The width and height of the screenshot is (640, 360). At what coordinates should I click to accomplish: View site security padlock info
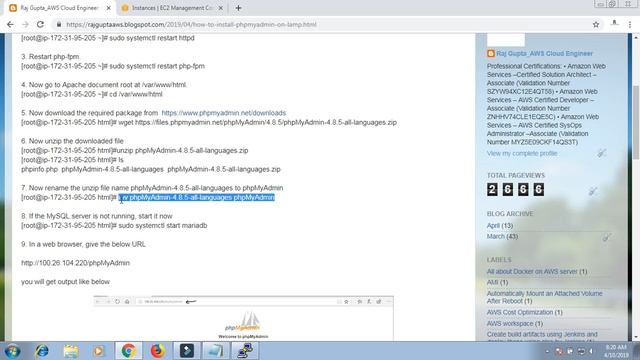pos(59,24)
